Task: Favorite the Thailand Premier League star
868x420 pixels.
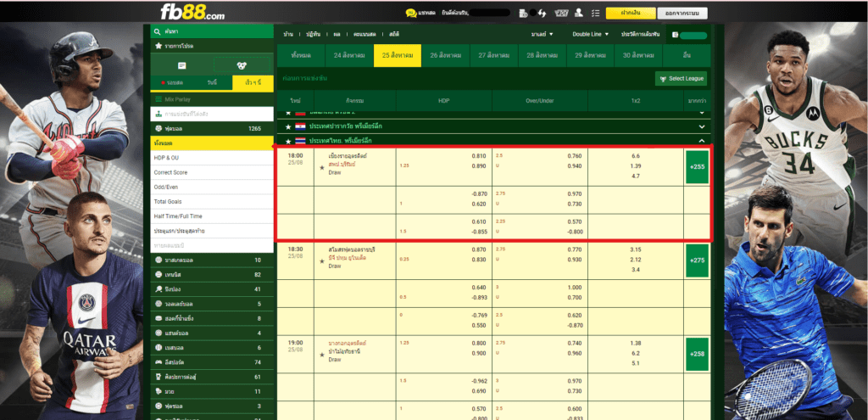Action: pos(287,141)
